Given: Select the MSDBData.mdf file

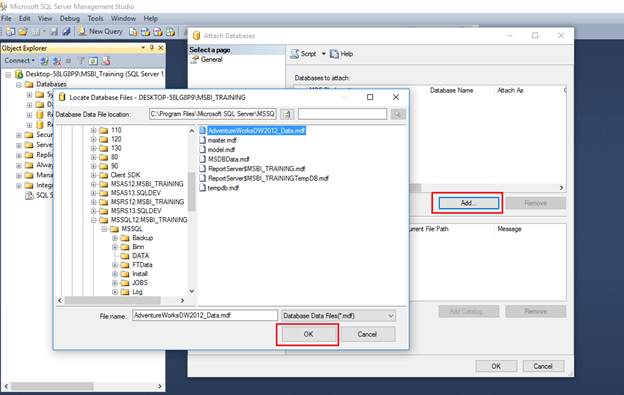Looking at the screenshot, I should point(229,159).
